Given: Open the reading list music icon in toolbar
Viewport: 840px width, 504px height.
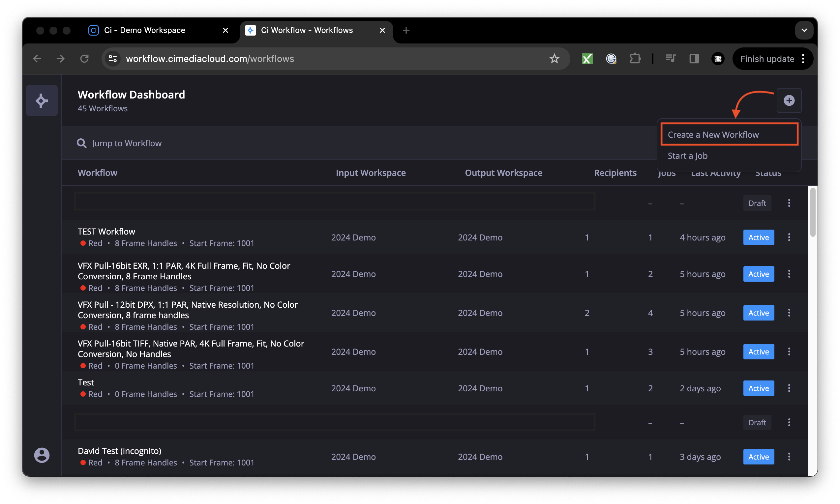Looking at the screenshot, I should coord(670,58).
